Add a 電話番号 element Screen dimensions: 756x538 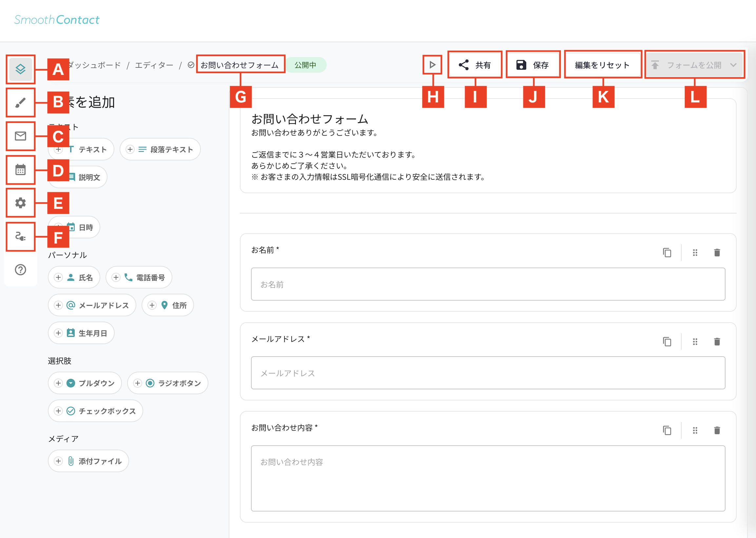(x=139, y=277)
